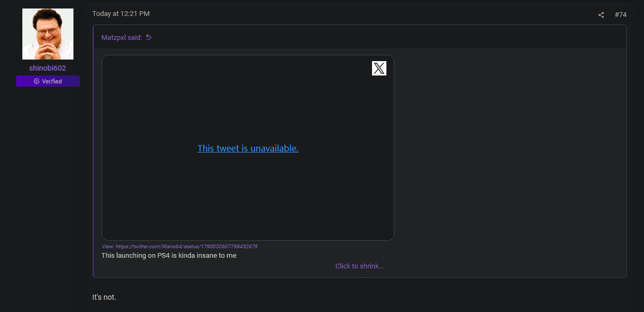Click the "View:" label before the tweet URL

108,247
